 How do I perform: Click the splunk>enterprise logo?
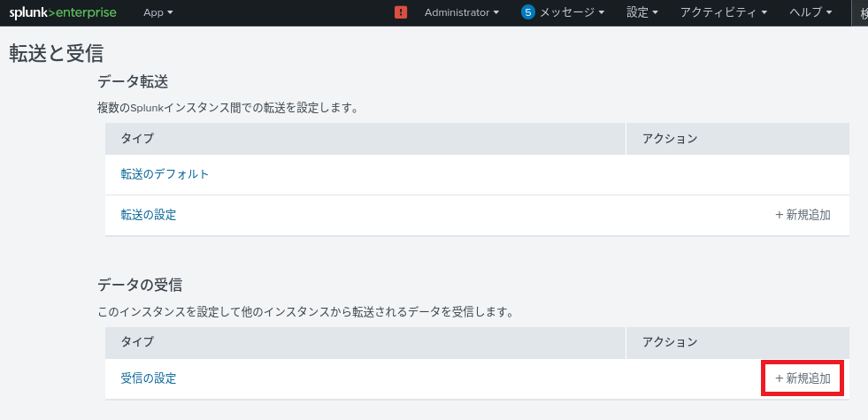63,12
